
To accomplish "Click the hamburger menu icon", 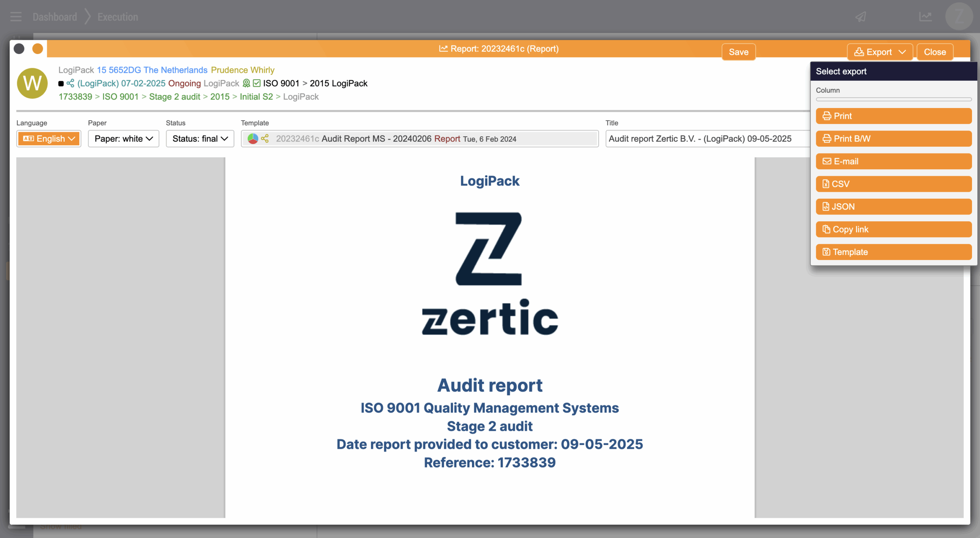I will 16,17.
